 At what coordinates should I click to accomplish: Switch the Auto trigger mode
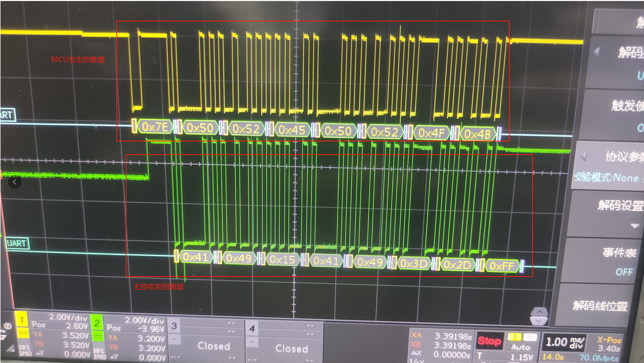tap(521, 347)
